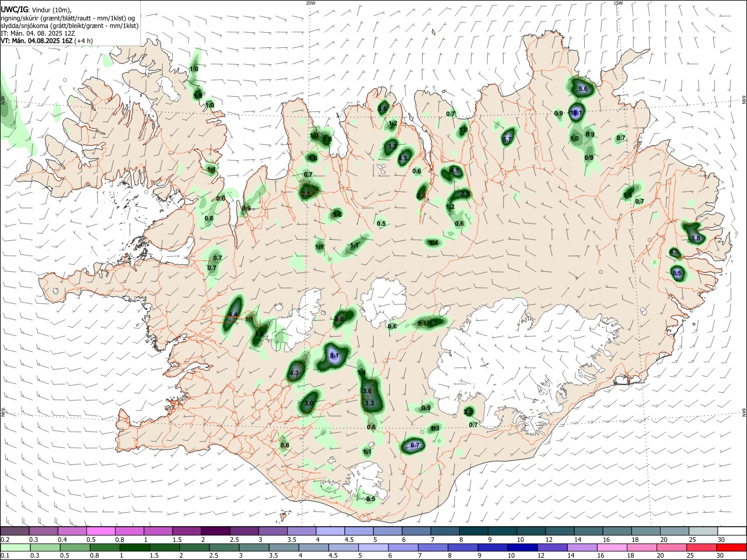Click the 5.6 precipitation label in the northeast
The image size is (747, 560).
(582, 89)
